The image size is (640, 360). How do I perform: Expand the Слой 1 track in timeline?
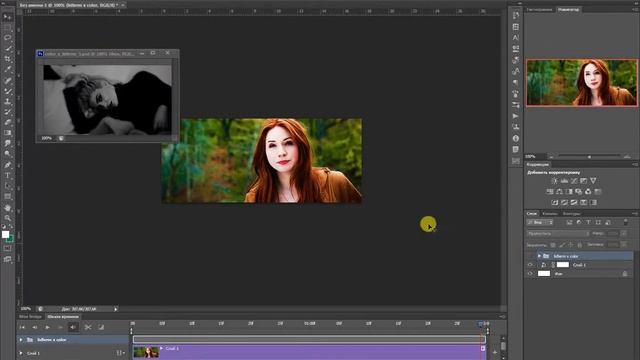click(21, 353)
